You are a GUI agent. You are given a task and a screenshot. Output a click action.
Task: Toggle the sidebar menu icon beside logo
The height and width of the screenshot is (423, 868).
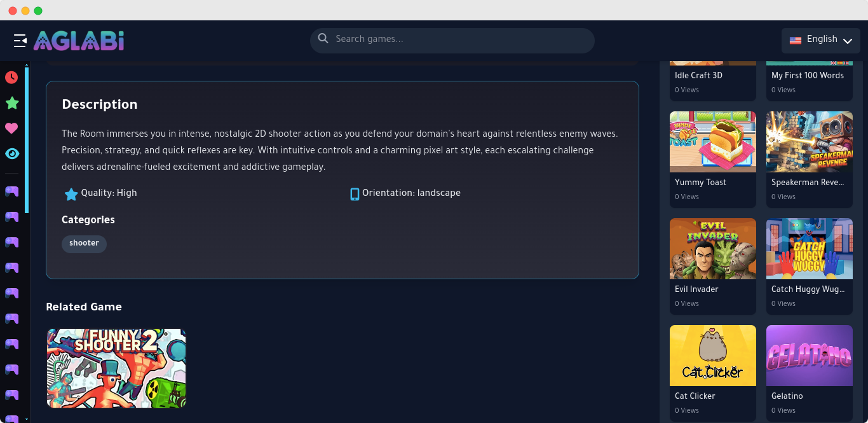point(20,41)
